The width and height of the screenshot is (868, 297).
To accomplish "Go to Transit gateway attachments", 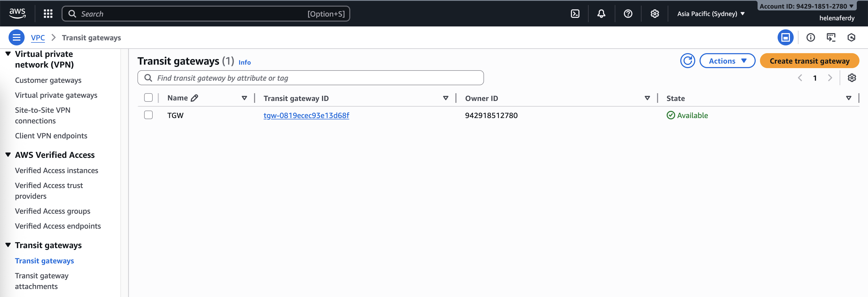I will (41, 281).
